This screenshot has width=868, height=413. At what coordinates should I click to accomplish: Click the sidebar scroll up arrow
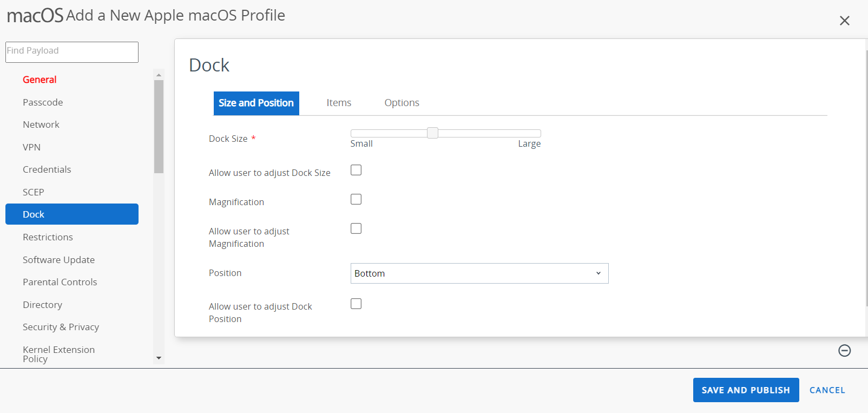tap(159, 75)
